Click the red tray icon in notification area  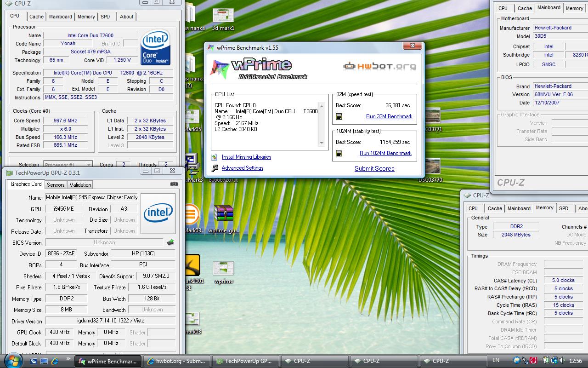point(533,361)
